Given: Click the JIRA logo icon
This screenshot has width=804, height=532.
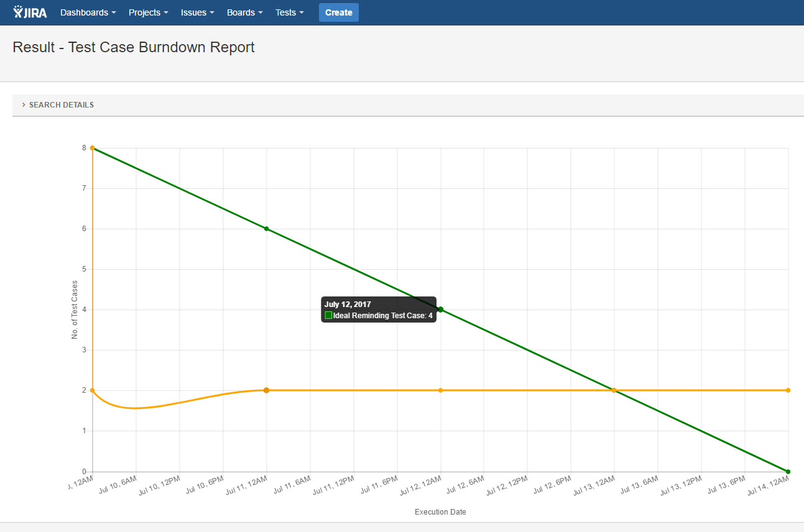Looking at the screenshot, I should 29,12.
